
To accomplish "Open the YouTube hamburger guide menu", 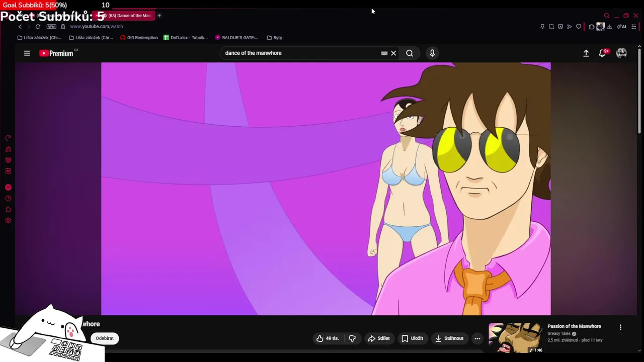I will [27, 53].
